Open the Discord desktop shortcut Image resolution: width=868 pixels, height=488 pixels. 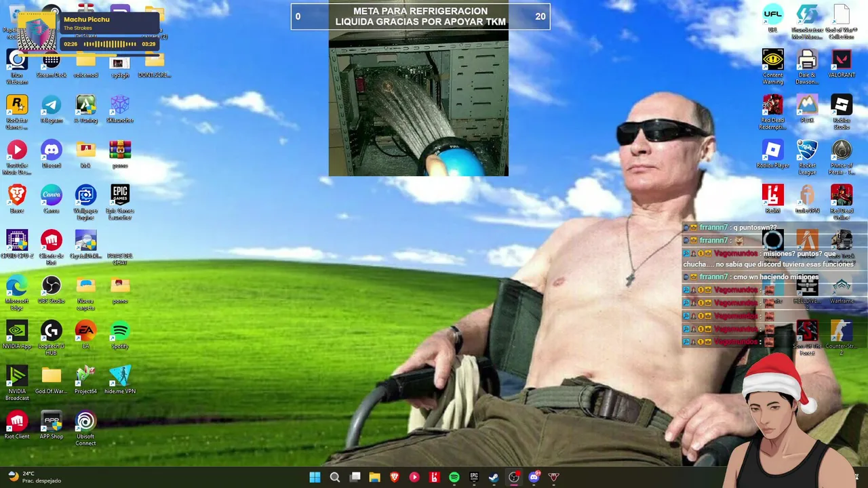pos(52,155)
